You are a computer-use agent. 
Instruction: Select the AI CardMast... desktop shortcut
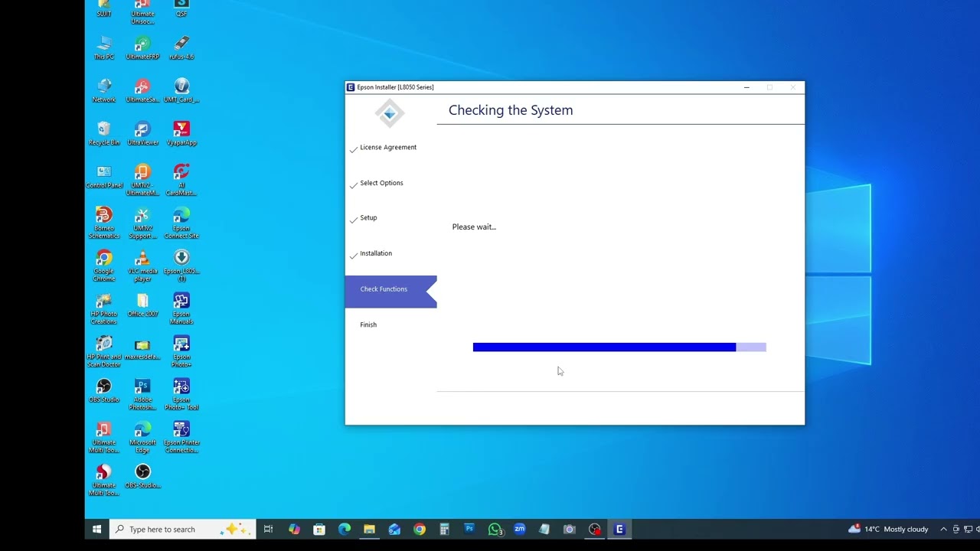pos(181,180)
